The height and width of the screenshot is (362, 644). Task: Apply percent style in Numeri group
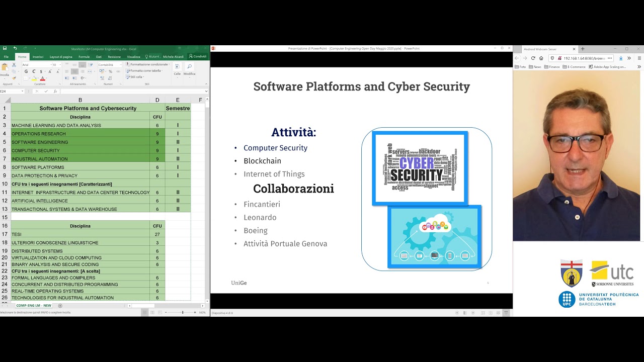110,71
